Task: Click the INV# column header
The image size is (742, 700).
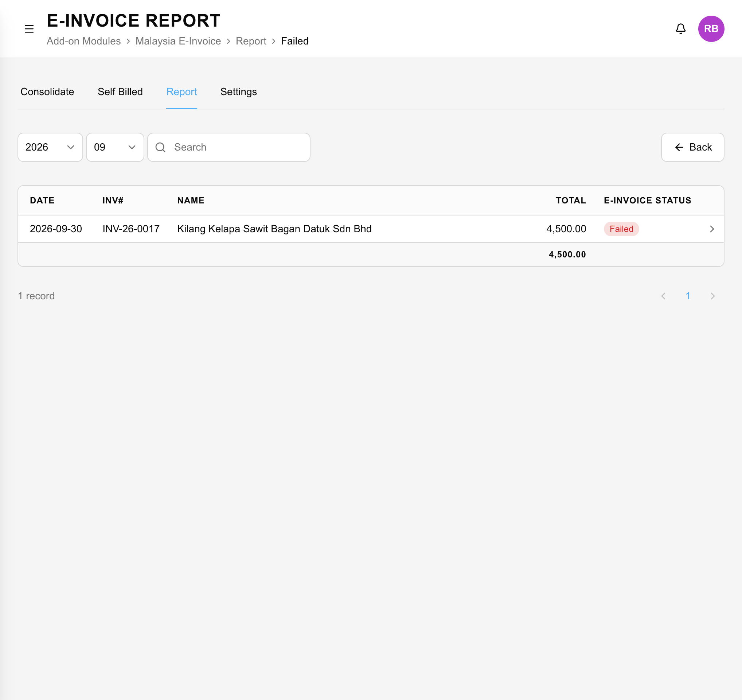Action: [x=113, y=201]
